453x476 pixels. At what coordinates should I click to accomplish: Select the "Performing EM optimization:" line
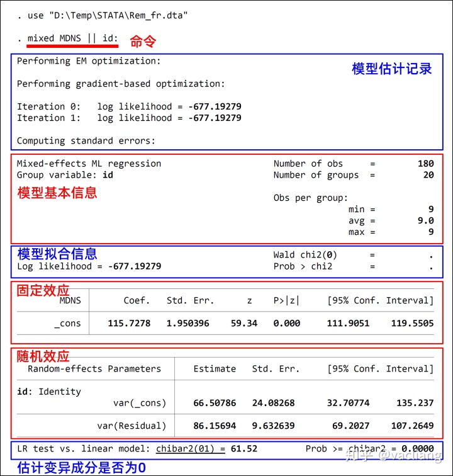coord(89,61)
